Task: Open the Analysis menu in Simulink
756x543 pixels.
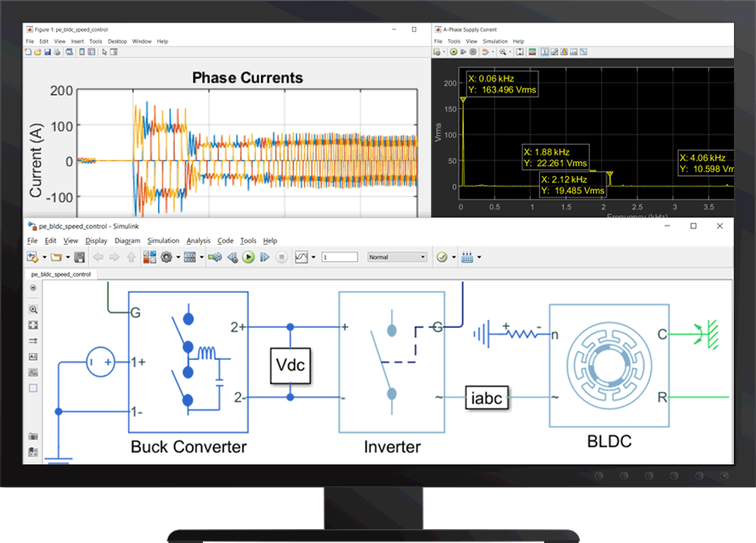Action: pyautogui.click(x=198, y=241)
